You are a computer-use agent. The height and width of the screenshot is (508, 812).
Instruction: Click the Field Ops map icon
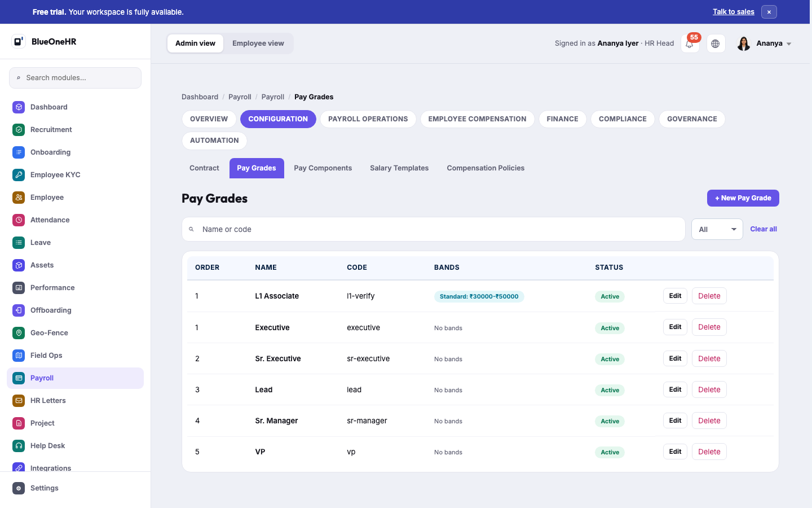(19, 356)
